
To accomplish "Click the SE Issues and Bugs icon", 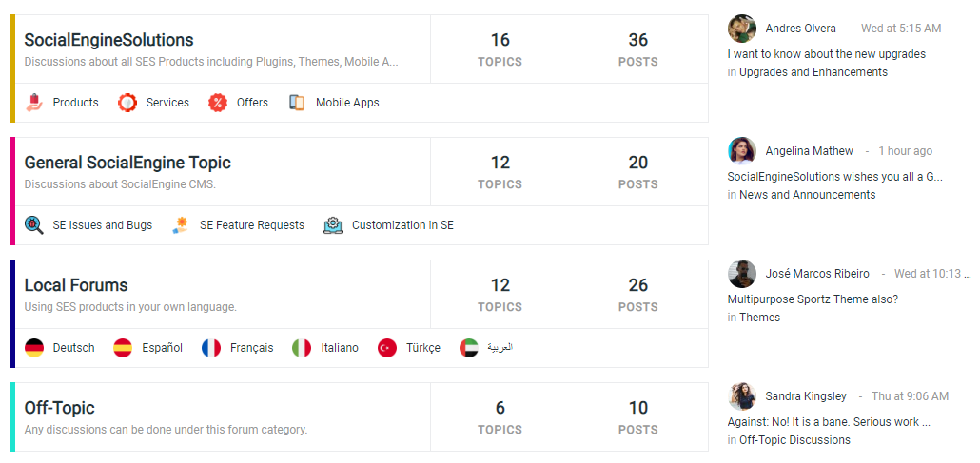I will tap(34, 225).
